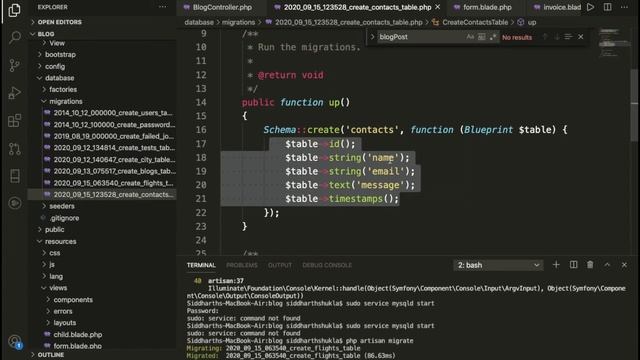Click line number 16 in gutter
The height and width of the screenshot is (360, 640).
201,130
